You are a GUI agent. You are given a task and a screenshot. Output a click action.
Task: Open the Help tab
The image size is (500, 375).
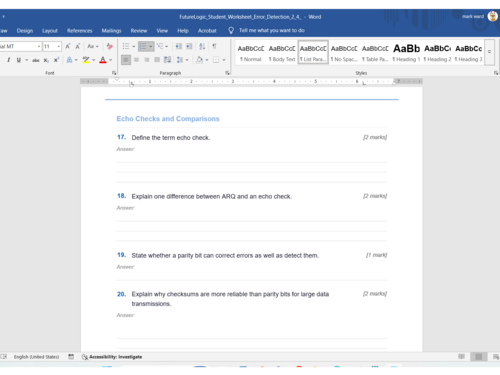pyautogui.click(x=183, y=30)
